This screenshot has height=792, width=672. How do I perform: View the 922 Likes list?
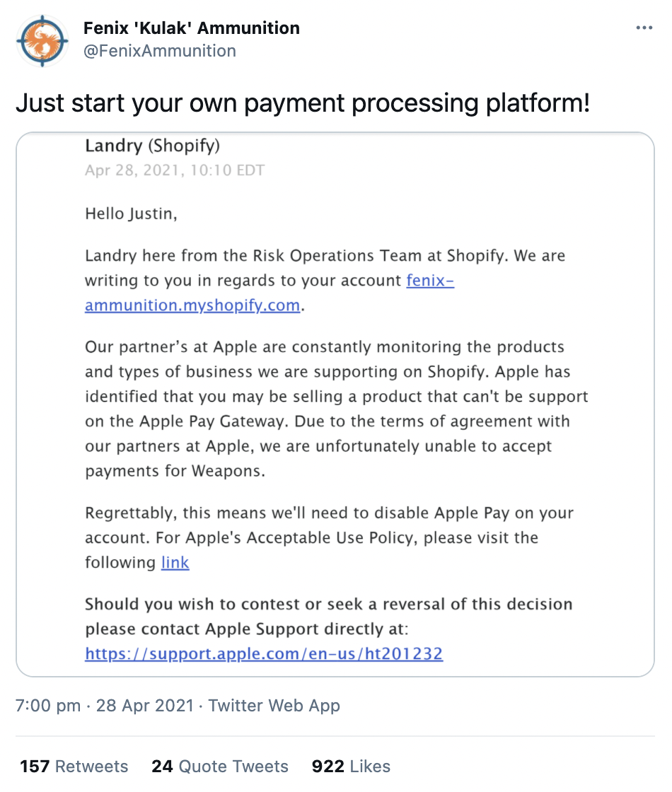(x=351, y=767)
